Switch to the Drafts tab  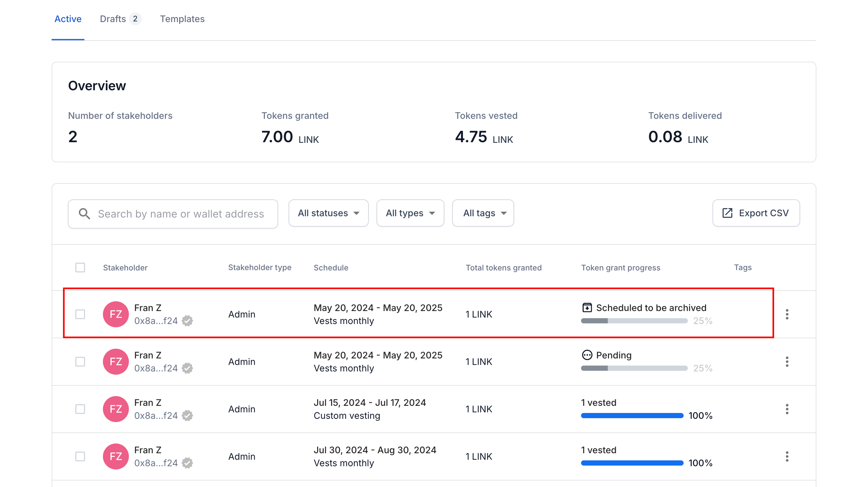[120, 19]
